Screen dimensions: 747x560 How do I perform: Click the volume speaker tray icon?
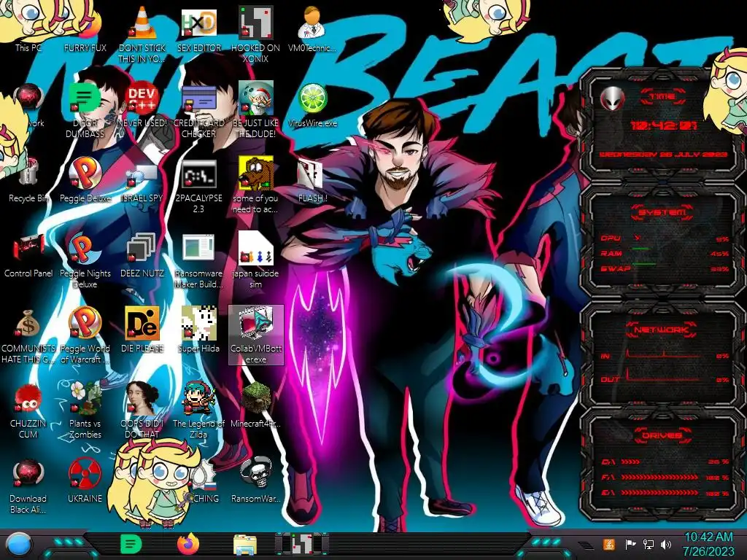pyautogui.click(x=666, y=544)
